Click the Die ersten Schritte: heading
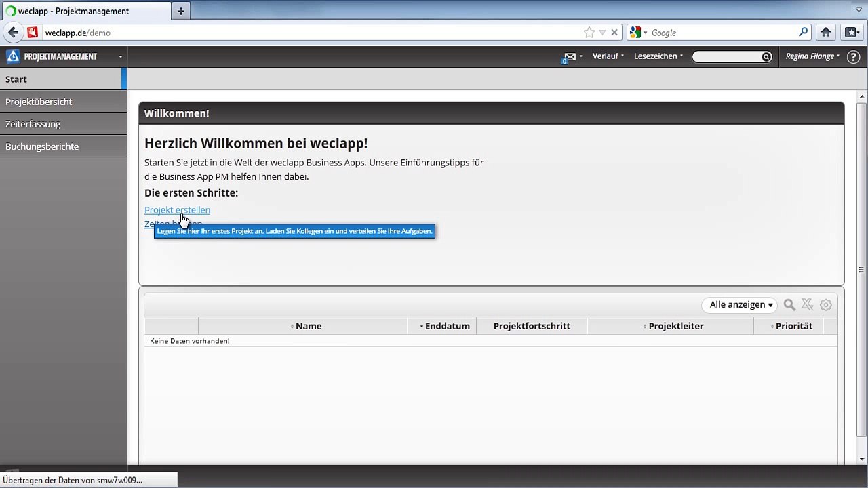 point(191,193)
